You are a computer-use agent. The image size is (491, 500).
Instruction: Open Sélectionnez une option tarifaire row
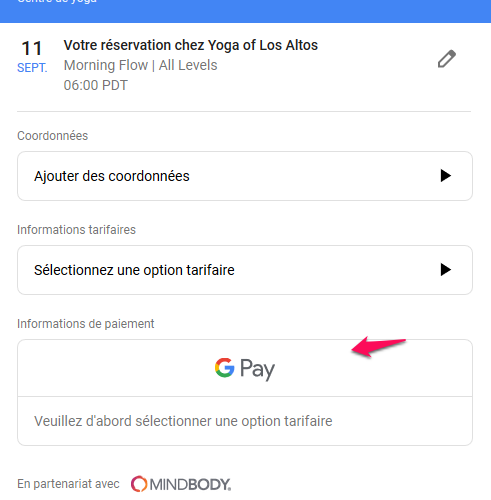(x=245, y=270)
